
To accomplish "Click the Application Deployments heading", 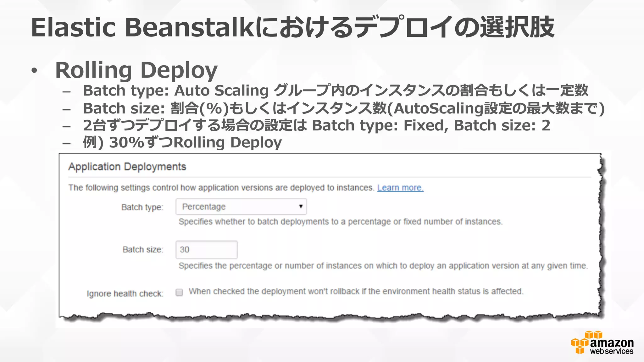I will [x=127, y=167].
